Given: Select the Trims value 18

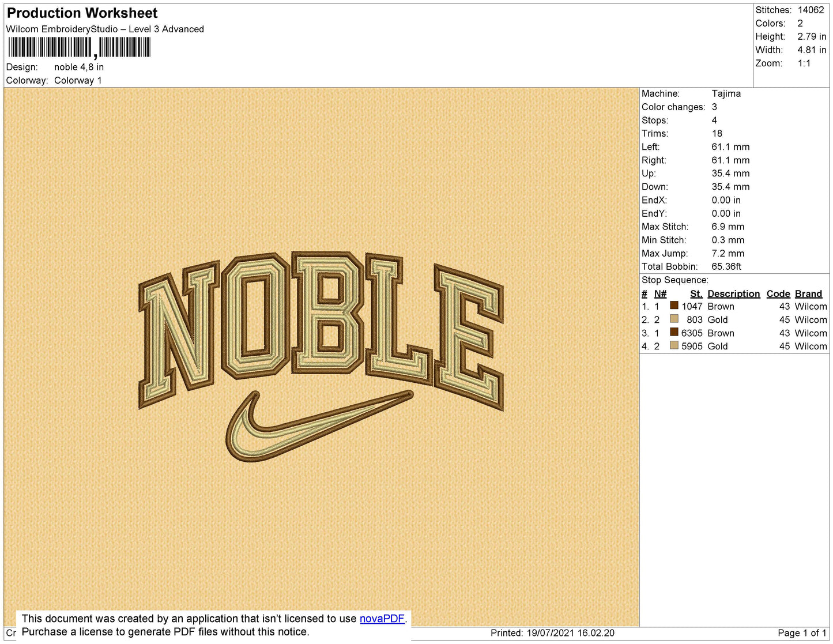Looking at the screenshot, I should point(717,133).
